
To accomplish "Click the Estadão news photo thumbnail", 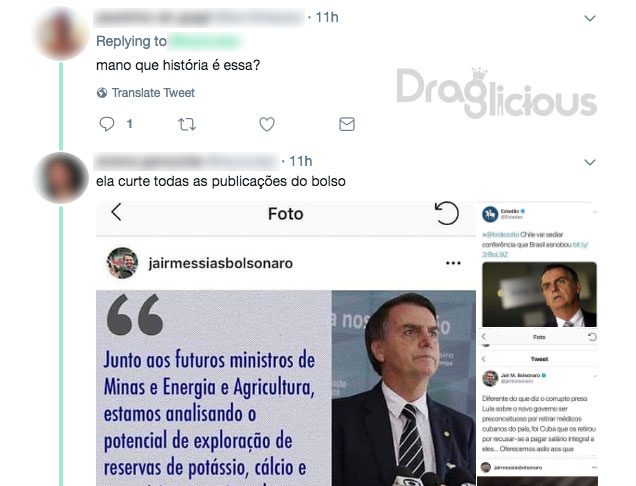I will coord(539,295).
